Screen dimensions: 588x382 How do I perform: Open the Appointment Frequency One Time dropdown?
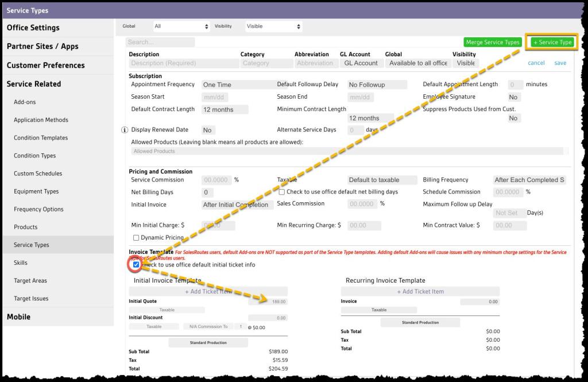click(236, 84)
